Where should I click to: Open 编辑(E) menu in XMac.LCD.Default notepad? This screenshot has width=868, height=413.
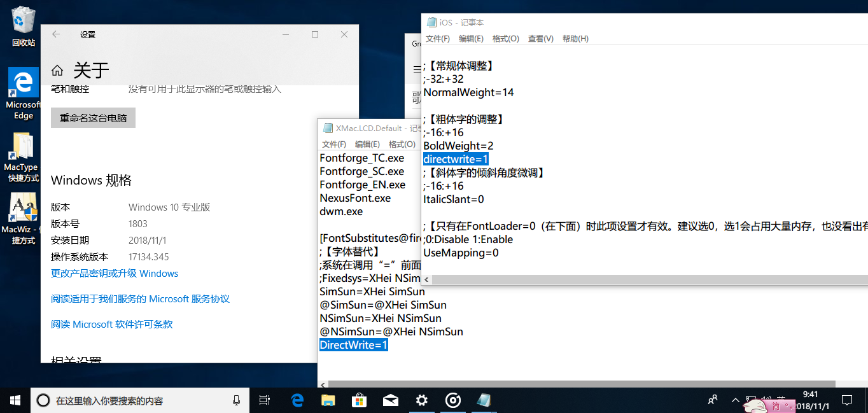point(367,144)
